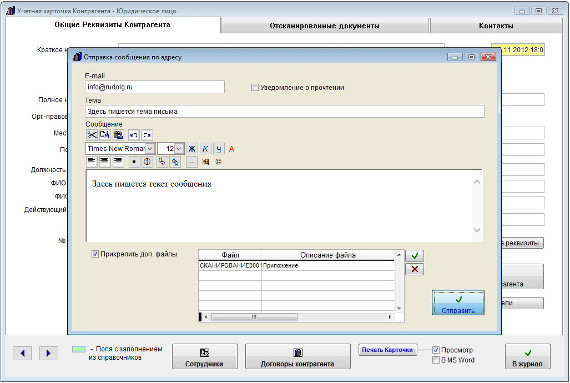This screenshot has height=383, width=570.
Task: Center-align the message text
Action: (105, 162)
